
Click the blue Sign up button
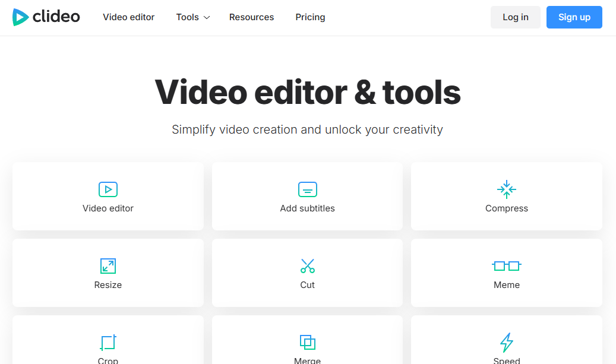click(574, 17)
